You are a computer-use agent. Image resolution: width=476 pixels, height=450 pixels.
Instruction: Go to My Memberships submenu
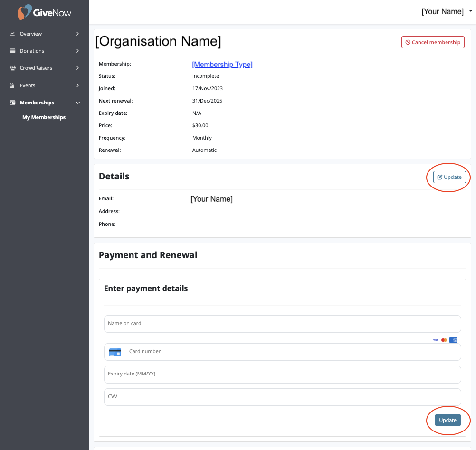click(x=44, y=117)
